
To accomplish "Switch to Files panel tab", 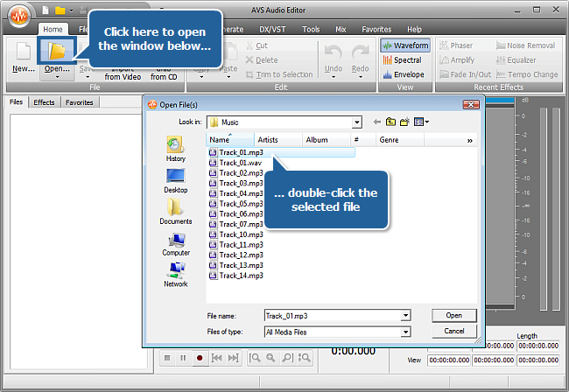I will [16, 102].
